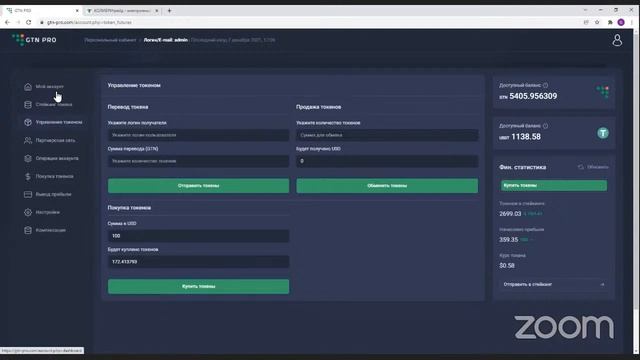Click the Обменять токены button
Screen dimensions: 640x360
coord(387,186)
